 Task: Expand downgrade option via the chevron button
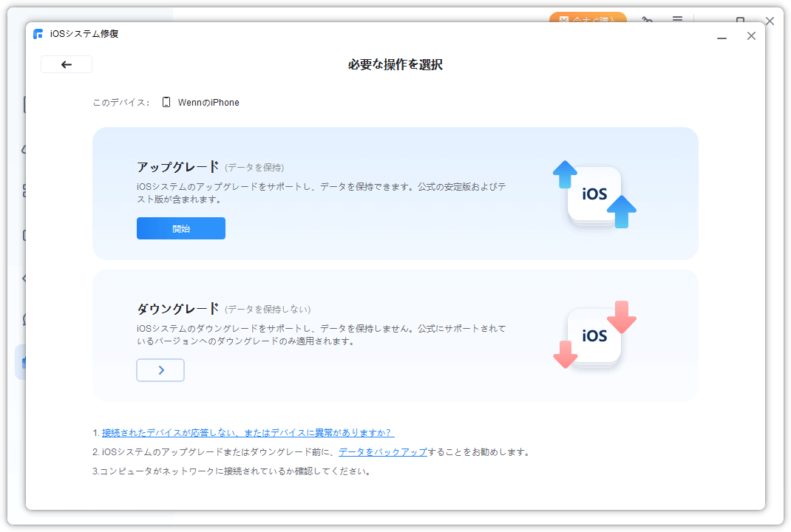coord(160,370)
